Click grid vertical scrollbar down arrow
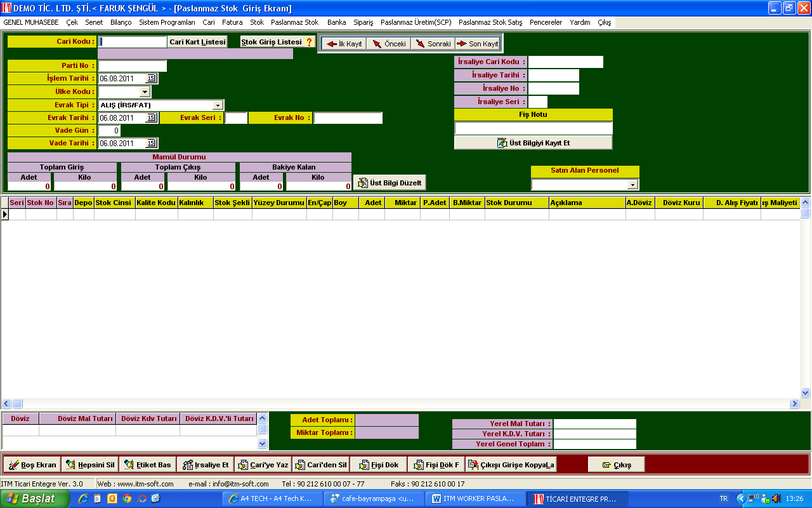The image size is (812, 508). pos(806,392)
